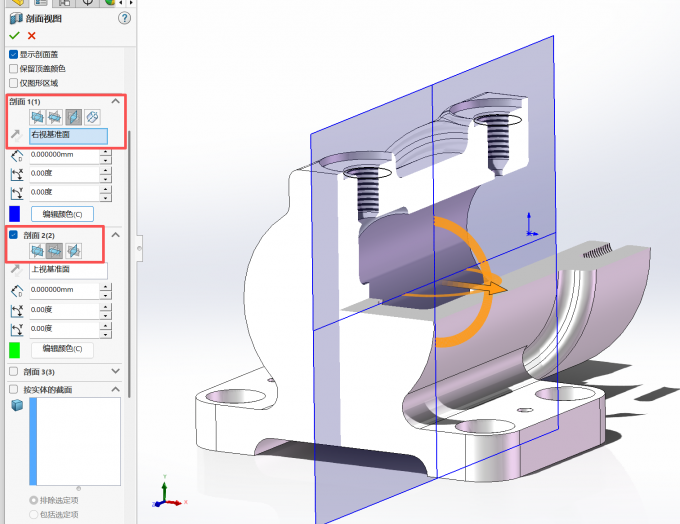Decrease 剖面 2 X rotation spinner

[106, 314]
